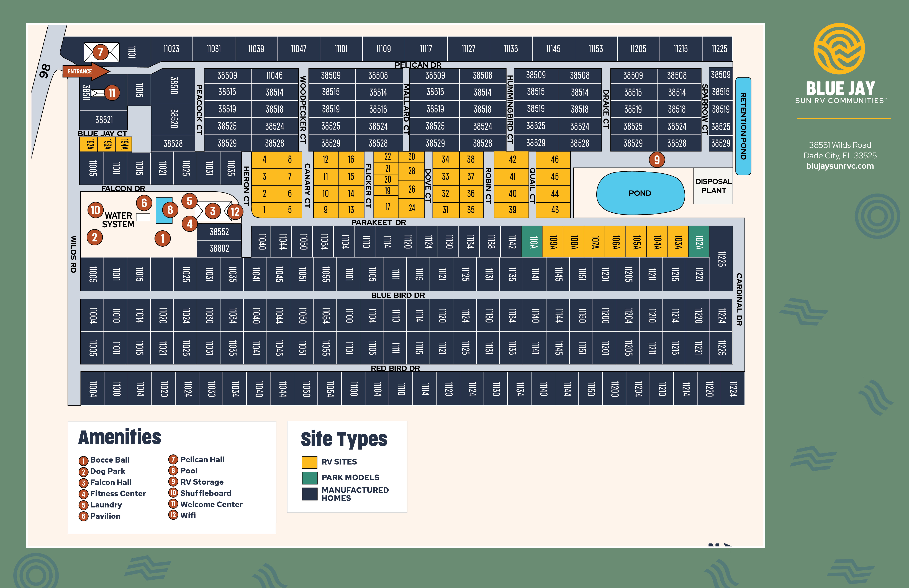
Task: Click the RV Storage marker 9 on map
Action: [x=657, y=160]
